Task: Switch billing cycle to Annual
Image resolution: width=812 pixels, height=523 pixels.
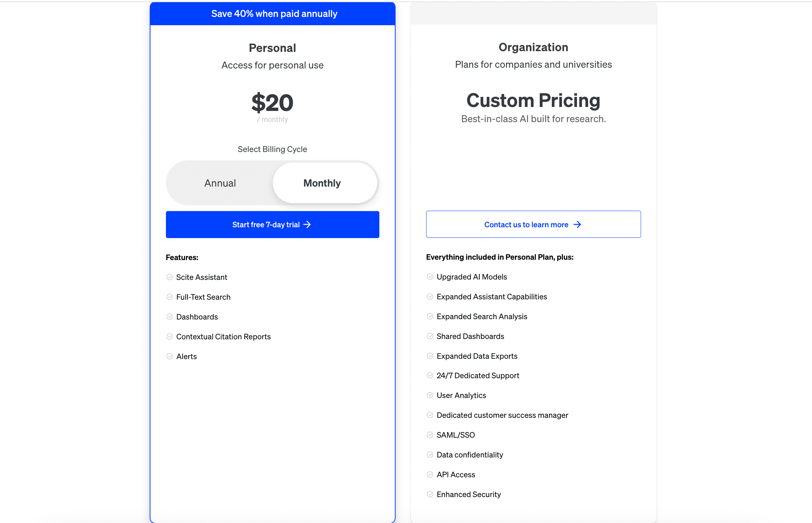Action: [220, 183]
